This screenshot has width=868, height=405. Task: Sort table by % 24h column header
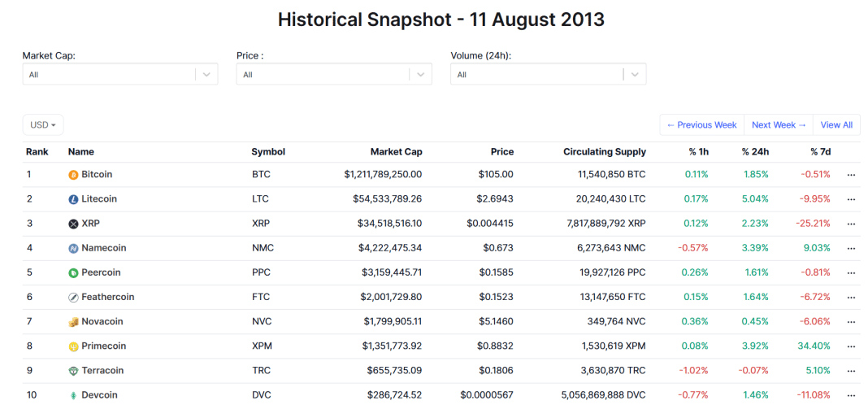[x=755, y=152]
